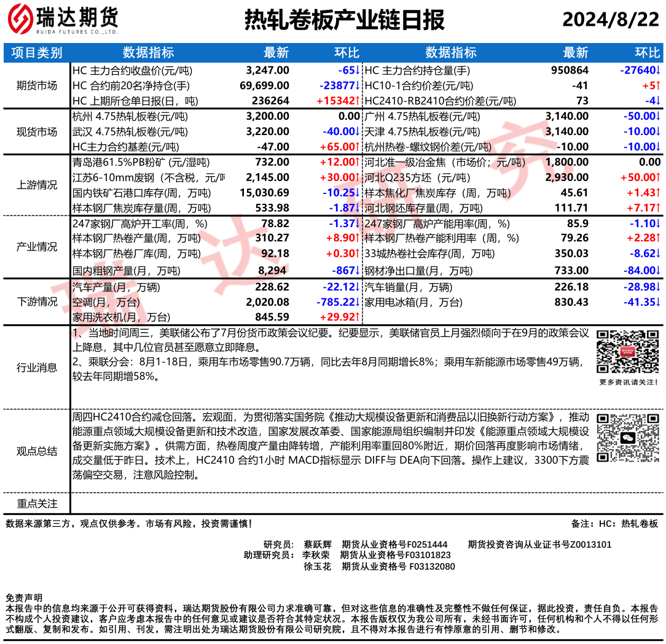Select the 产业情况 category cell
The image size is (666, 644).
37,247
